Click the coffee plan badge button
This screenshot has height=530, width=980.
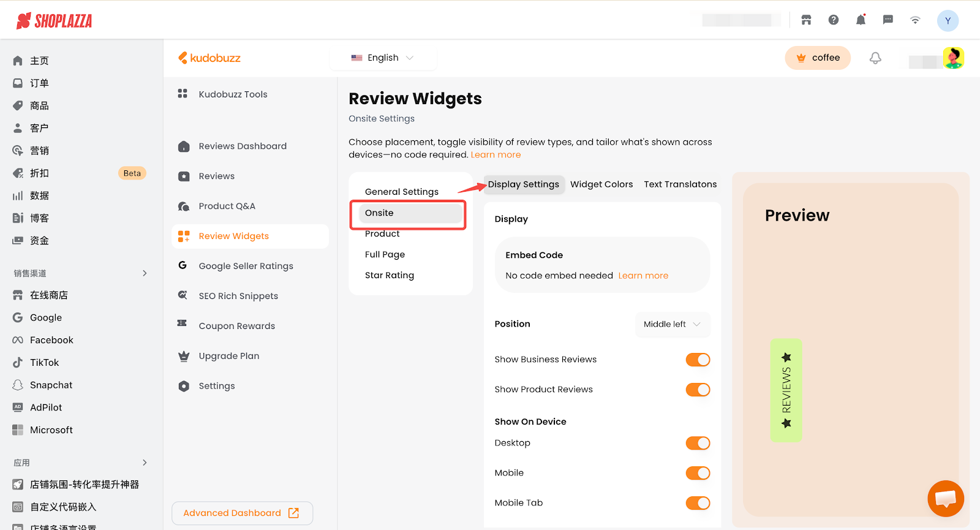point(817,58)
